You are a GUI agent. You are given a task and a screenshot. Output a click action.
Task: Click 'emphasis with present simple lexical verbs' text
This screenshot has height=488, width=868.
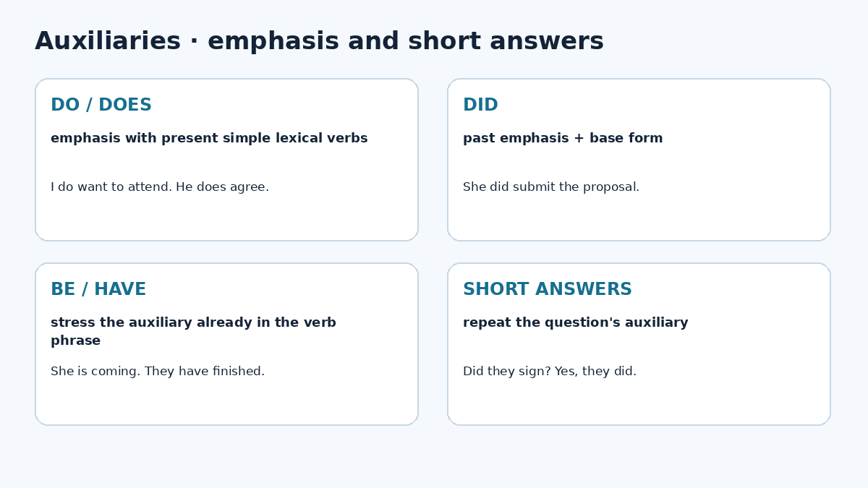click(x=209, y=138)
